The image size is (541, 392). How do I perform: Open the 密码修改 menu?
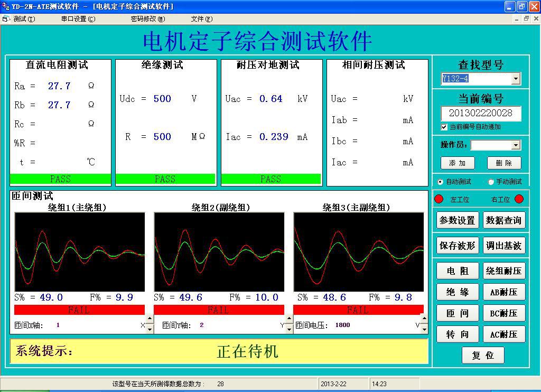[147, 19]
